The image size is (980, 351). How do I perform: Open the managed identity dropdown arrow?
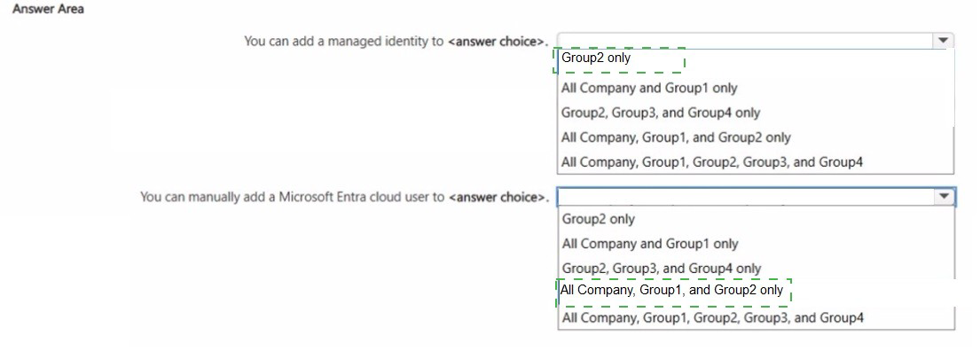(x=943, y=41)
